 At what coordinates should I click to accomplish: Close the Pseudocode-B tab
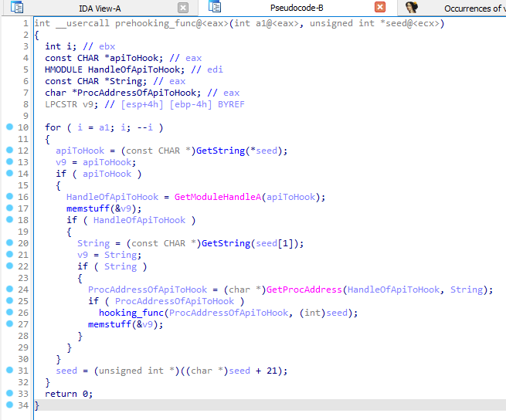point(380,7)
